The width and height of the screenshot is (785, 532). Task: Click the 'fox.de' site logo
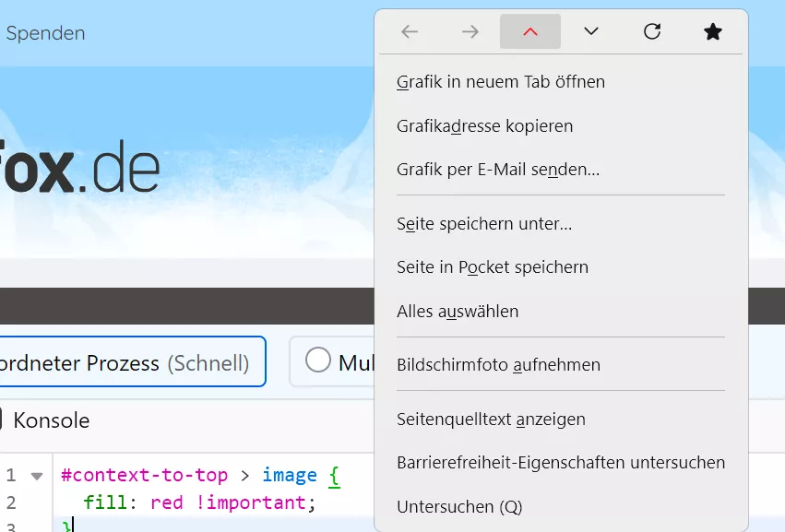tap(79, 168)
